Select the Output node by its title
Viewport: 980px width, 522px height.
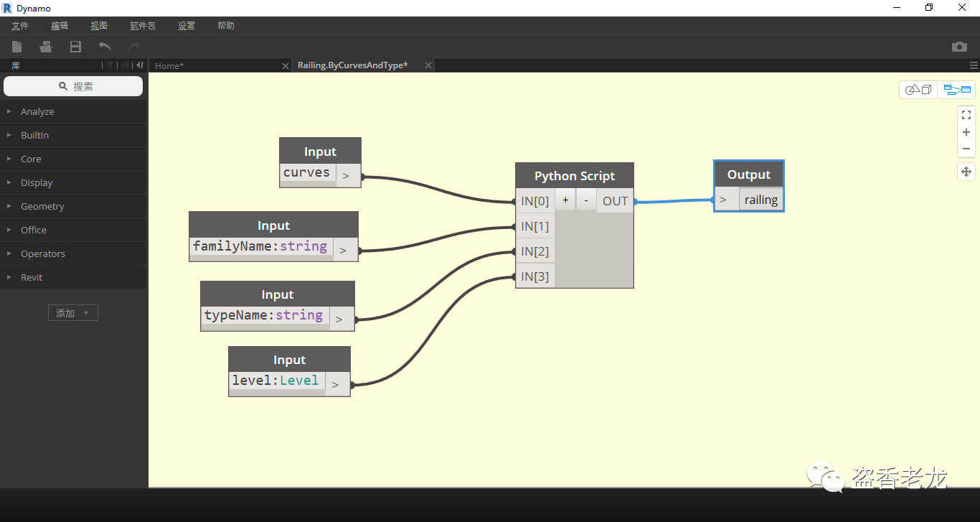point(749,174)
